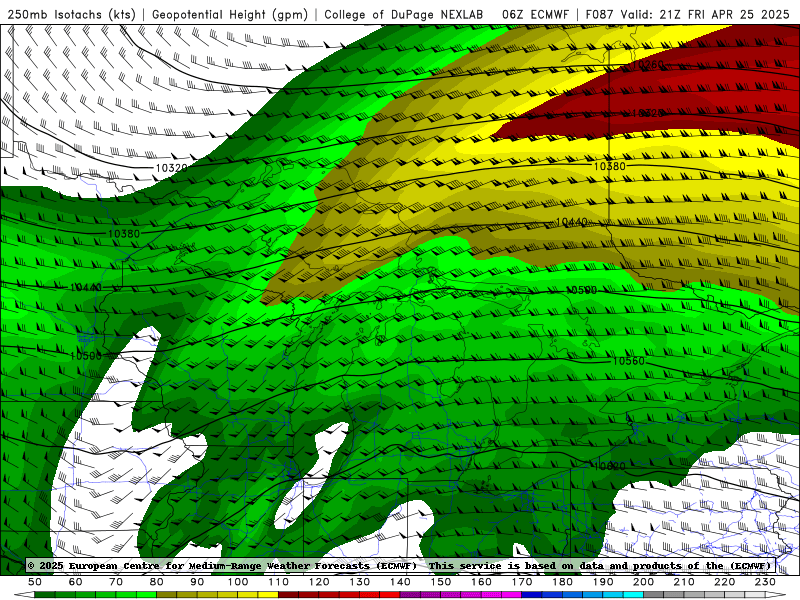
Task: Click the 70 value on the color scale
Action: pos(116,582)
